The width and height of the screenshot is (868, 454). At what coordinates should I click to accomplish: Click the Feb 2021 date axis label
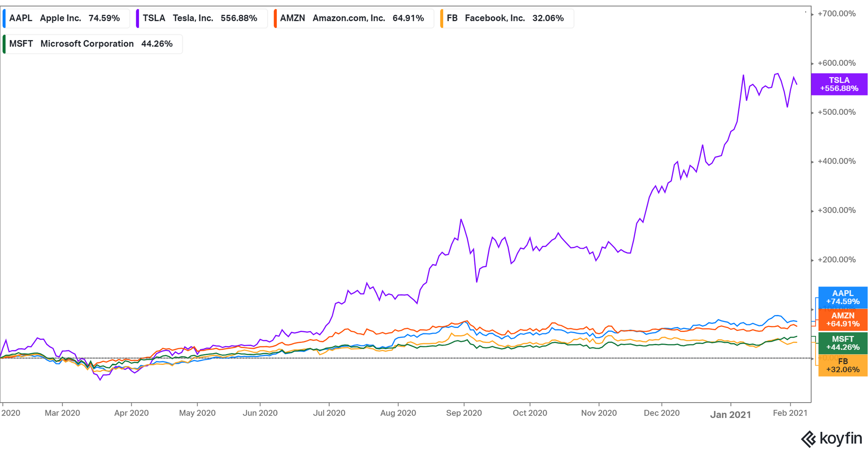click(x=790, y=413)
